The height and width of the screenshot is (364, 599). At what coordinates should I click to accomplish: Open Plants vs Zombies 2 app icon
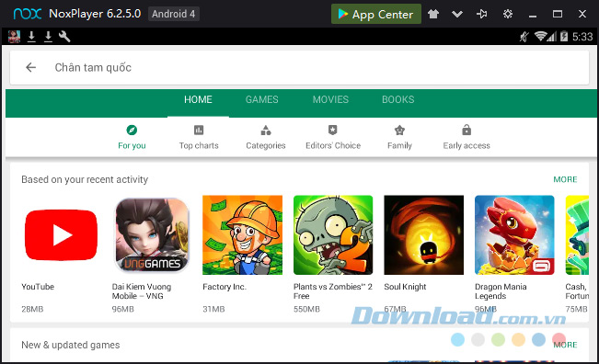tap(333, 235)
